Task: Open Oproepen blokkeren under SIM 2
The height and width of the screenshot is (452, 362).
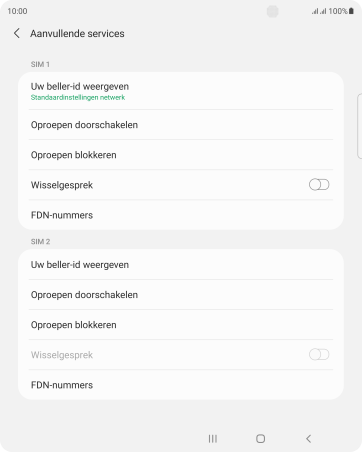Action: point(181,325)
